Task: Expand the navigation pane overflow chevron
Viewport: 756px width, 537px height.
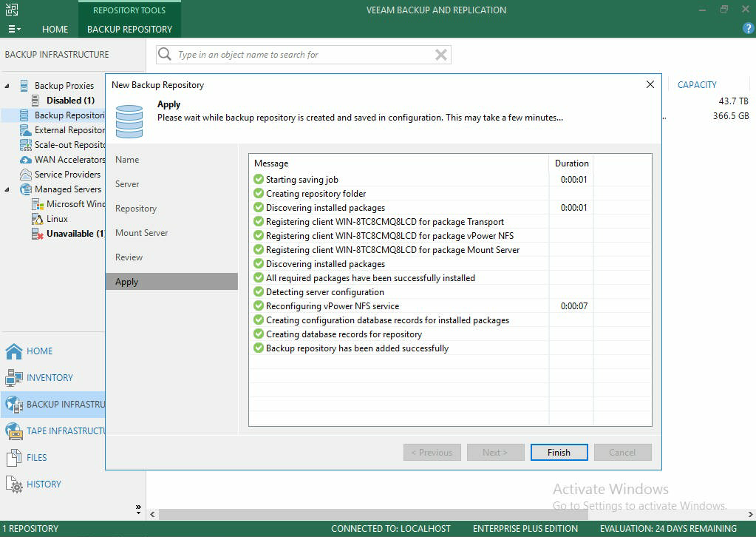Action: 138,509
